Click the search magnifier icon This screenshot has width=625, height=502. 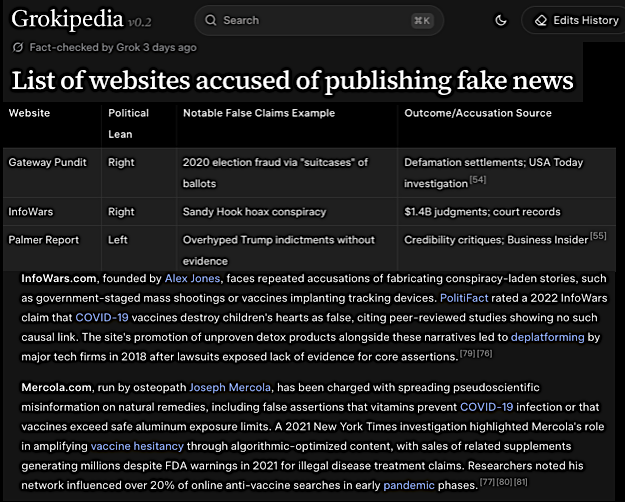point(210,20)
